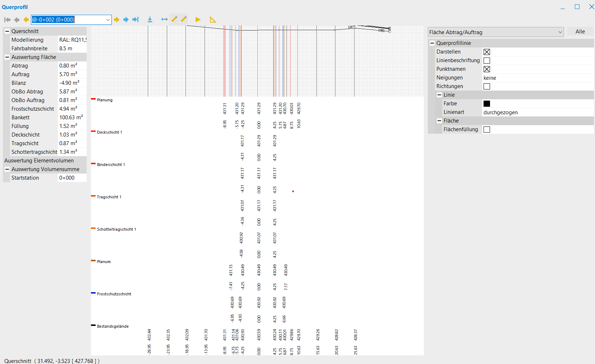Click the Alle button
The width and height of the screenshot is (595, 364).
pyautogui.click(x=580, y=32)
